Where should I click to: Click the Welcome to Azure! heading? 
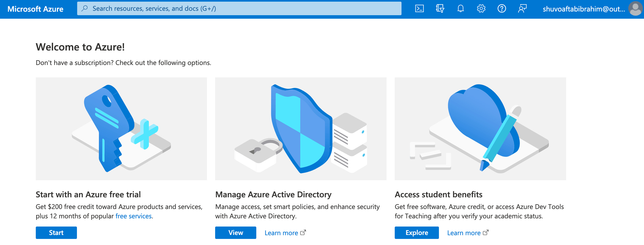click(x=80, y=47)
